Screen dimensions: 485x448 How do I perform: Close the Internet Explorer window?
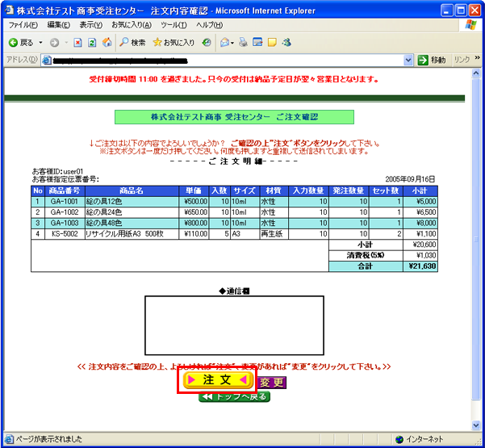pos(475,10)
